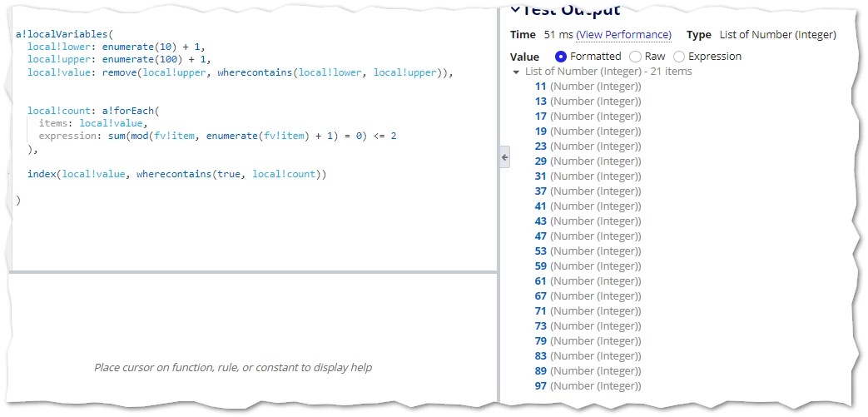Click the value 19 in the output list
The image size is (868, 417).
(540, 132)
